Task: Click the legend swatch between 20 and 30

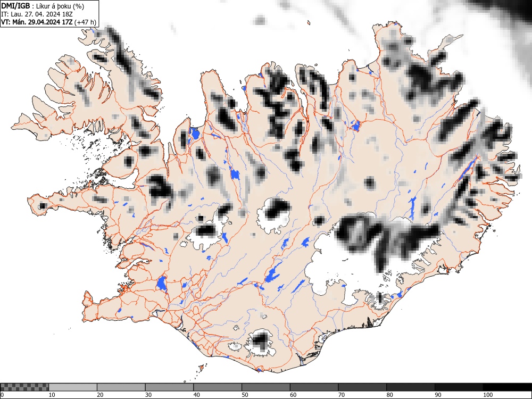Action: coord(121,387)
